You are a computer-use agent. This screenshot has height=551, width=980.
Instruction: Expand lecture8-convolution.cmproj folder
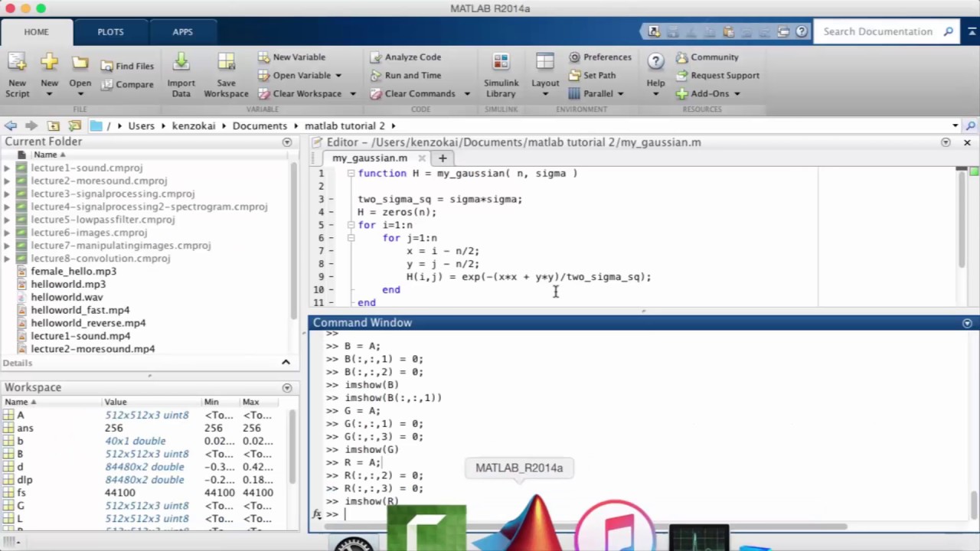7,259
